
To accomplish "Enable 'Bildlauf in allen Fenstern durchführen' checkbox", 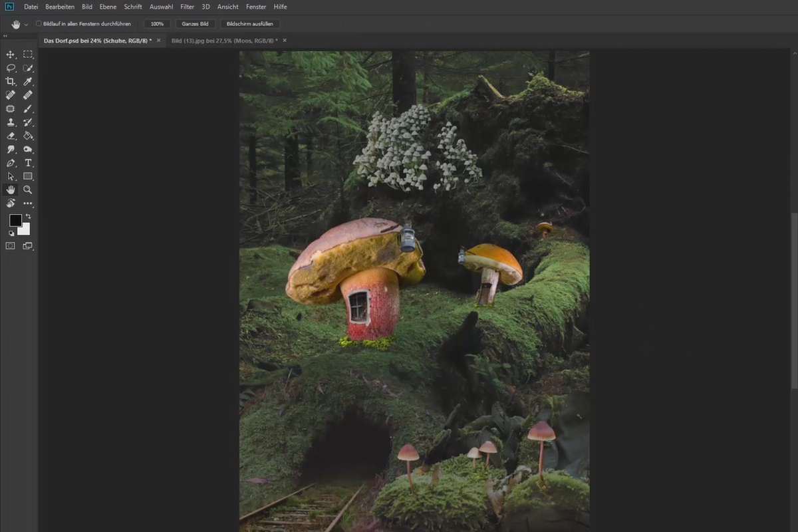I will pyautogui.click(x=39, y=24).
